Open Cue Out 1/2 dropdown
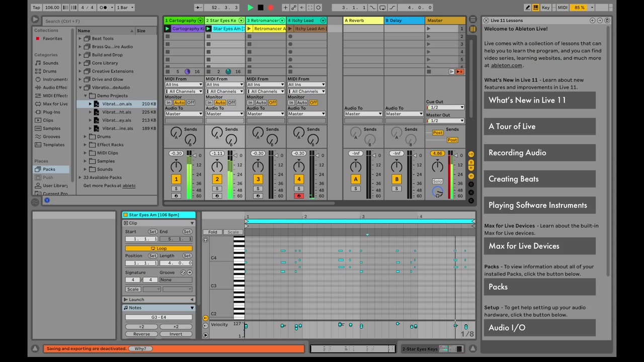This screenshot has width=644, height=362. [x=445, y=107]
